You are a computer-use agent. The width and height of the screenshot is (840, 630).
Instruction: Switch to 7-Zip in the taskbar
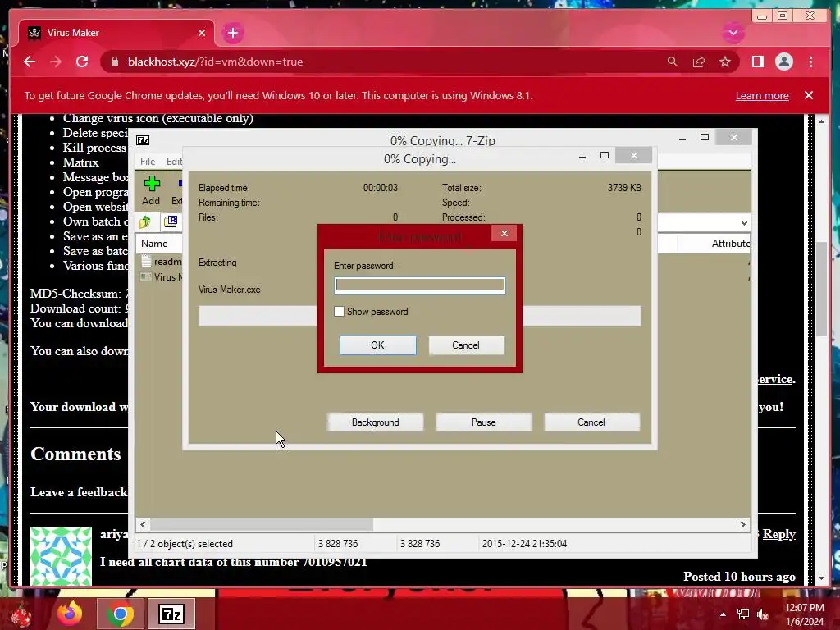pyautogui.click(x=171, y=614)
